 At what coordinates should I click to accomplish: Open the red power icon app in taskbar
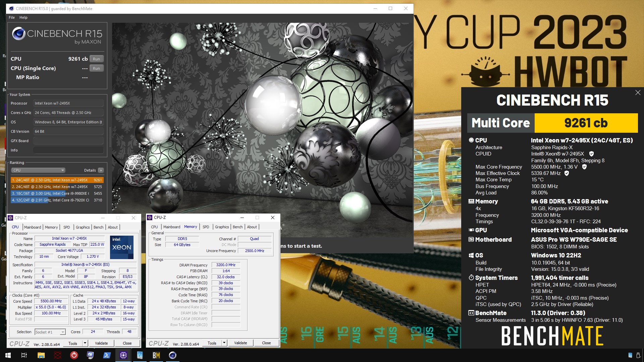(74, 355)
